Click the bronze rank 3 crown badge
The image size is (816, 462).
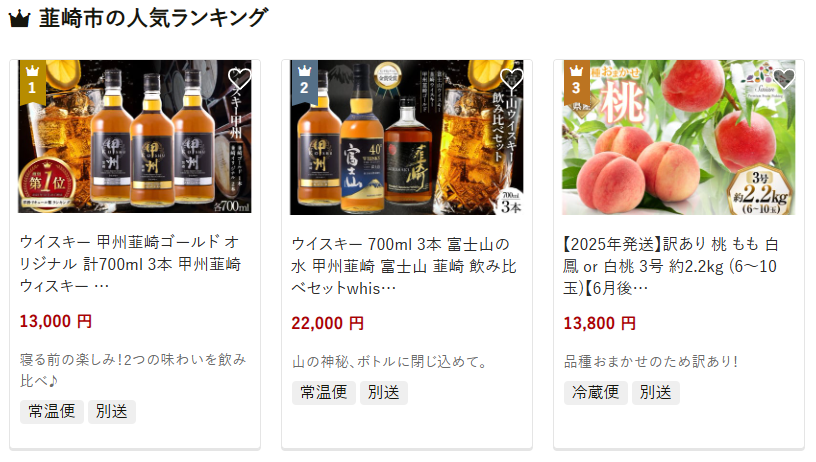point(576,82)
